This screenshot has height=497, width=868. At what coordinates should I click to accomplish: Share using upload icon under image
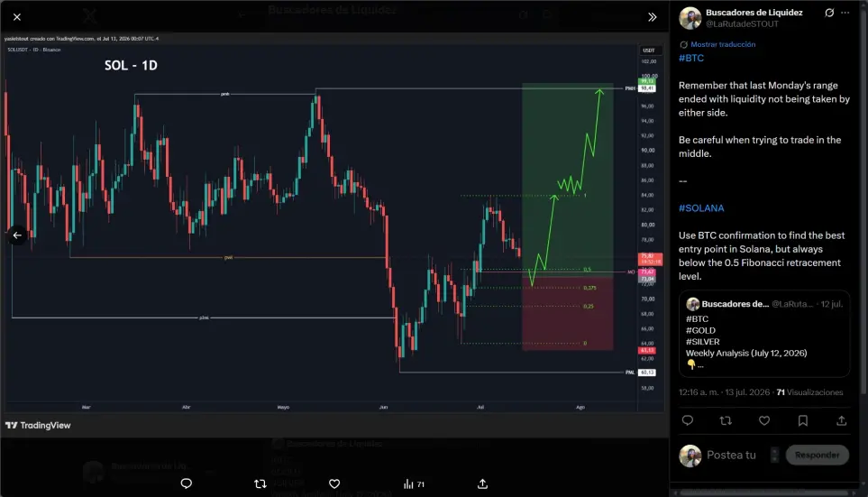483,483
